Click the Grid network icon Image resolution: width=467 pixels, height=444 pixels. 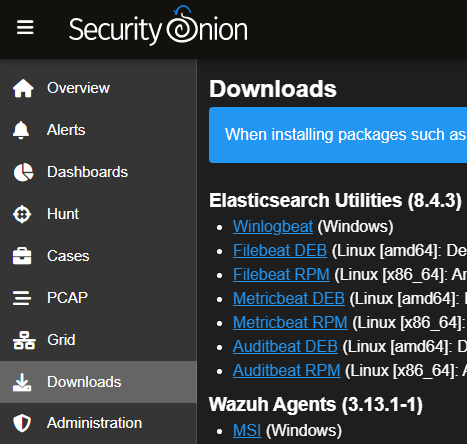point(24,340)
